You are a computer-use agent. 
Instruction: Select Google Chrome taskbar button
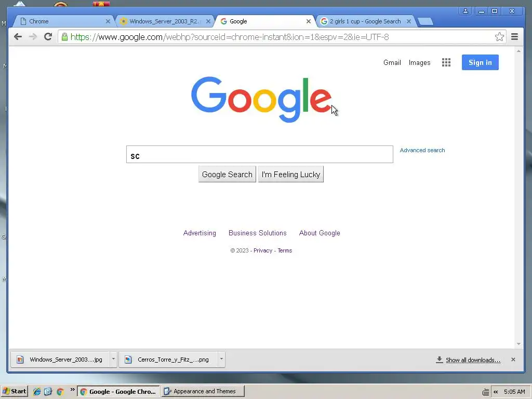pos(118,392)
